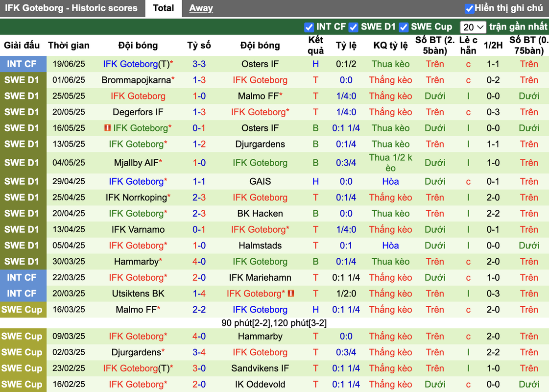Select Utsiktens BK team name
The image size is (549, 392).
[138, 294]
